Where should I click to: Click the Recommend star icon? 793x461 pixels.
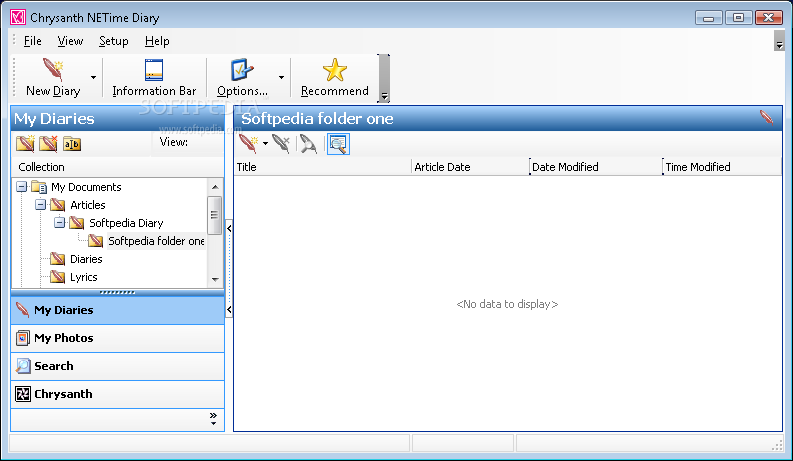[335, 70]
